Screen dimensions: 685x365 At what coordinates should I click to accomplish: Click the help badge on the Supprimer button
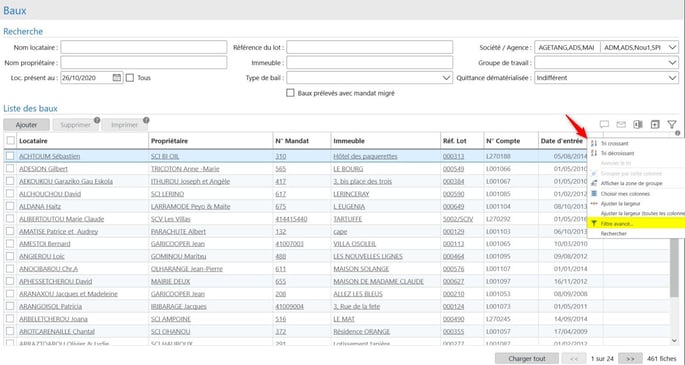pyautogui.click(x=97, y=120)
